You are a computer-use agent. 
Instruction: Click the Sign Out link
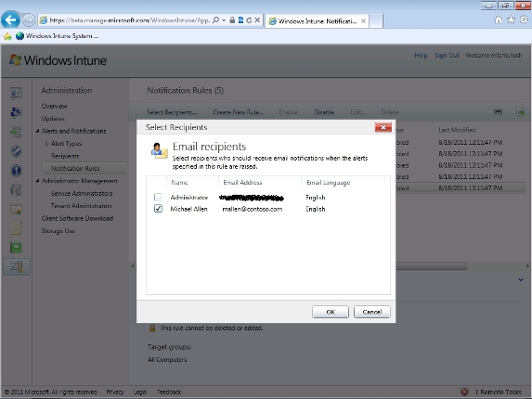447,56
